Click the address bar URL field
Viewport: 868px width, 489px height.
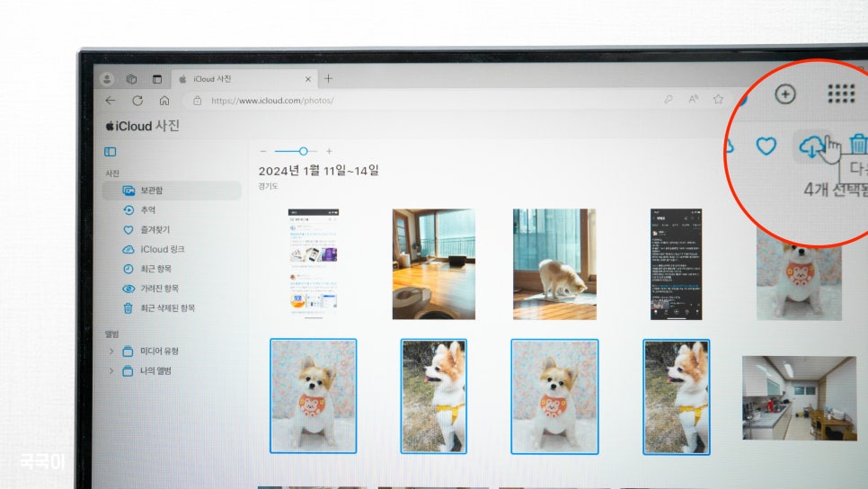tap(421, 101)
